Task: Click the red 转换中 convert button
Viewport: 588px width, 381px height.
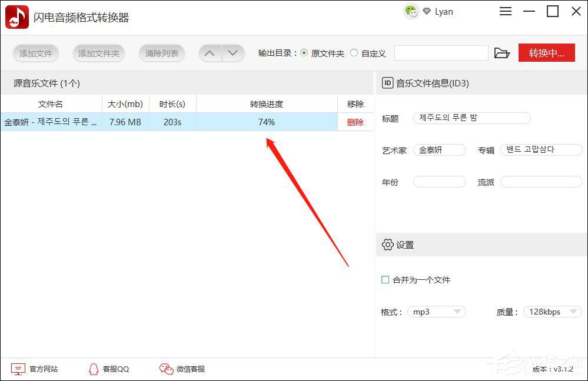Action: click(546, 52)
